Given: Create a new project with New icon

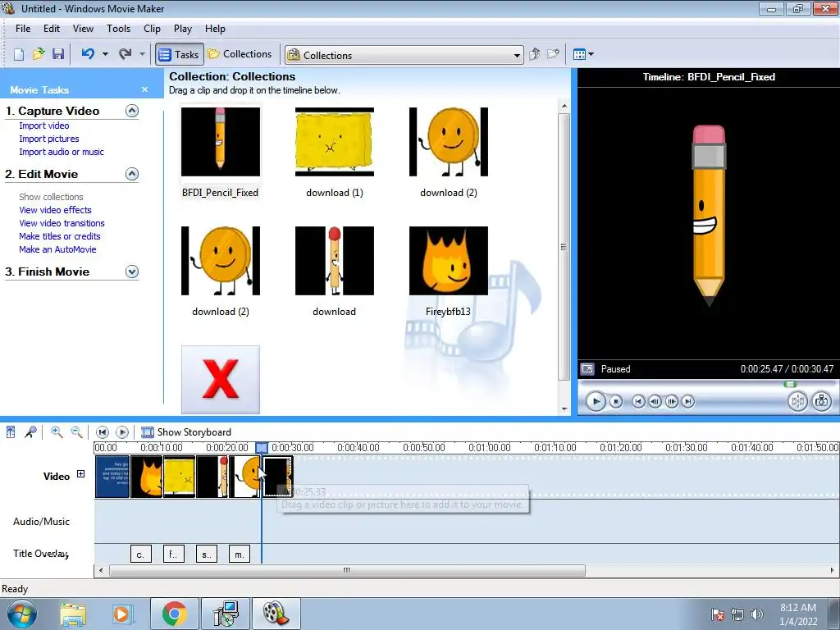Looking at the screenshot, I should click(19, 54).
